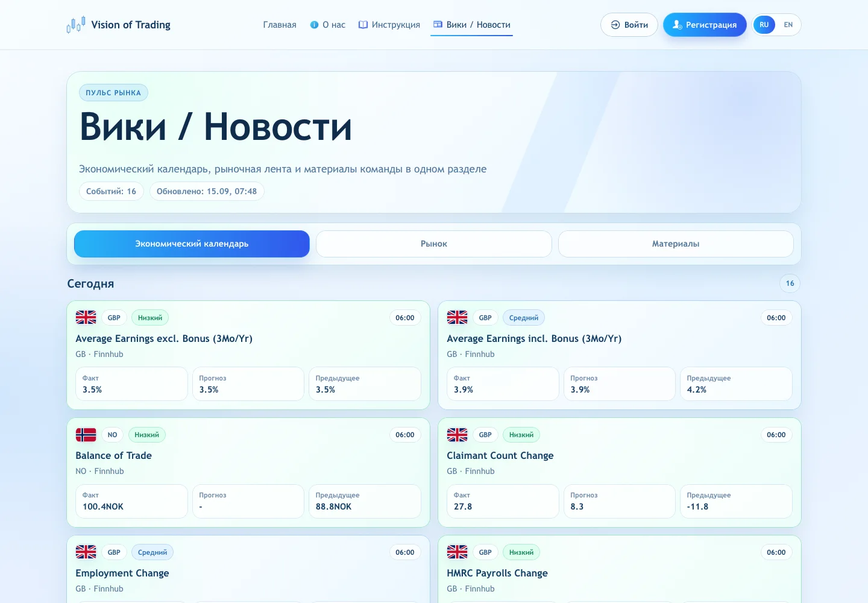Click the Vision of Trading site title

(131, 25)
